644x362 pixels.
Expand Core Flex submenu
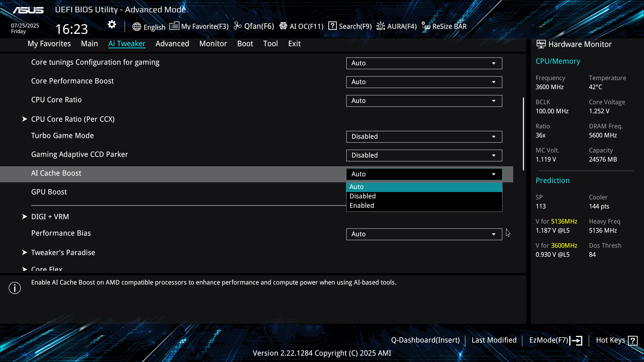(x=47, y=269)
